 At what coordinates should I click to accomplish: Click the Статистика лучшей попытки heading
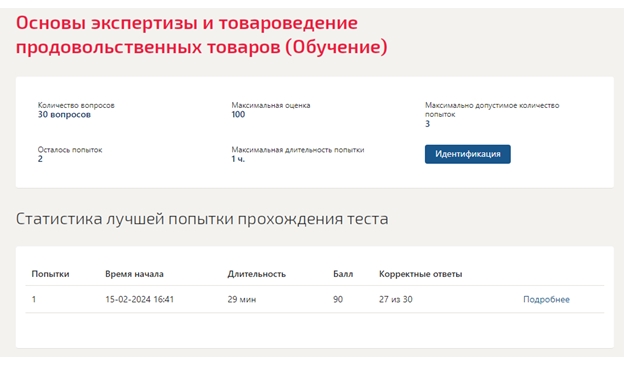202,219
